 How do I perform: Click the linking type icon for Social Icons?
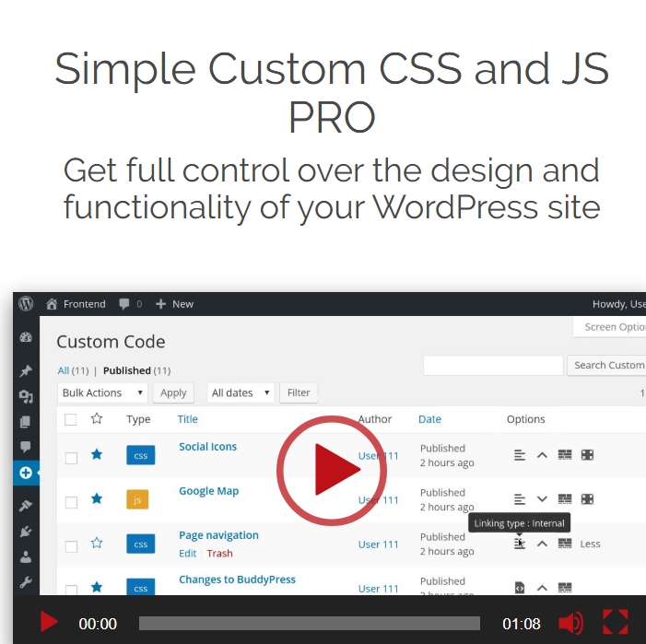520,455
